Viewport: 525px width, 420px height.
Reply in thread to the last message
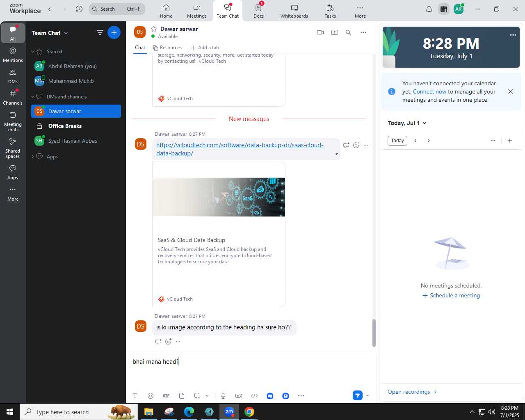[x=158, y=342]
